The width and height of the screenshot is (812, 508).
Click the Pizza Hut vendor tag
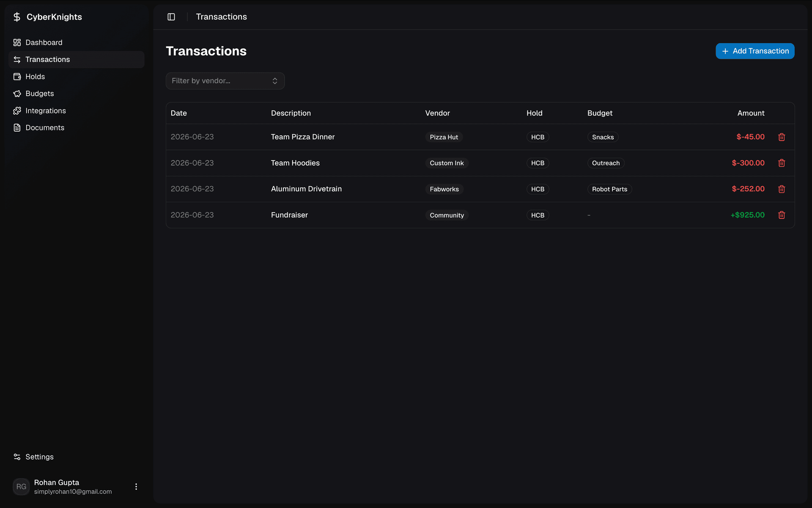(x=444, y=137)
